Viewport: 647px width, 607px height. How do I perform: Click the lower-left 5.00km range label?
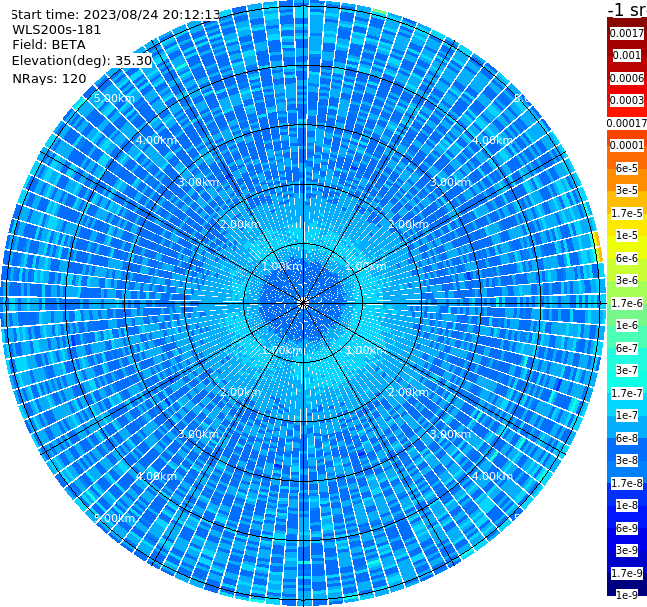point(114,518)
